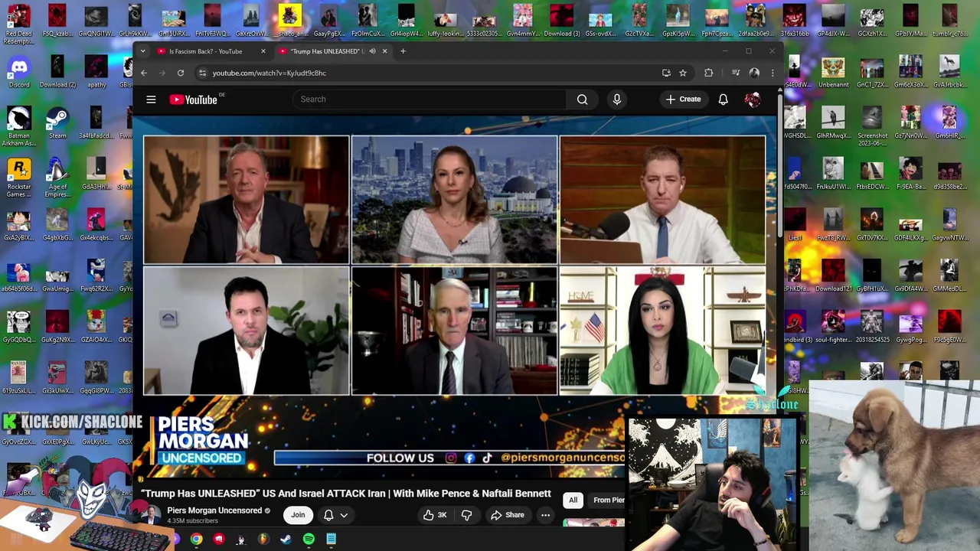Screen dimensions: 980x551
Task: Reload the YouTube page
Action: click(181, 73)
